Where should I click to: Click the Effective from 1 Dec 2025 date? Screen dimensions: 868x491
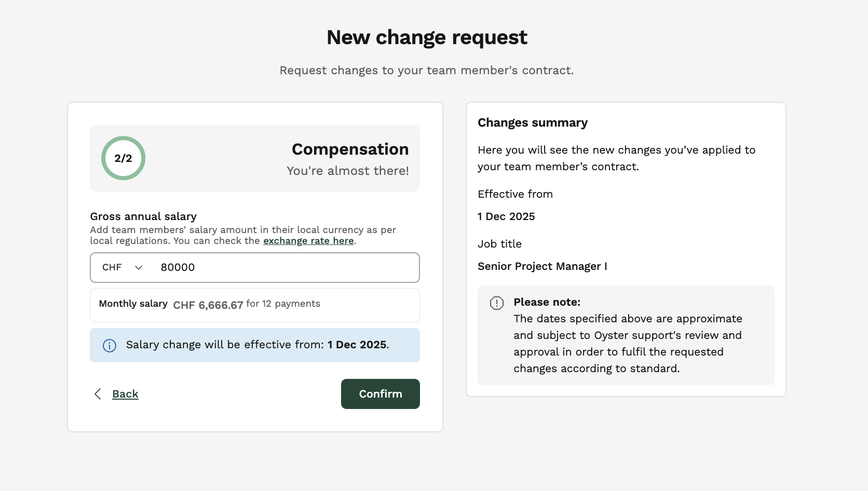(506, 216)
